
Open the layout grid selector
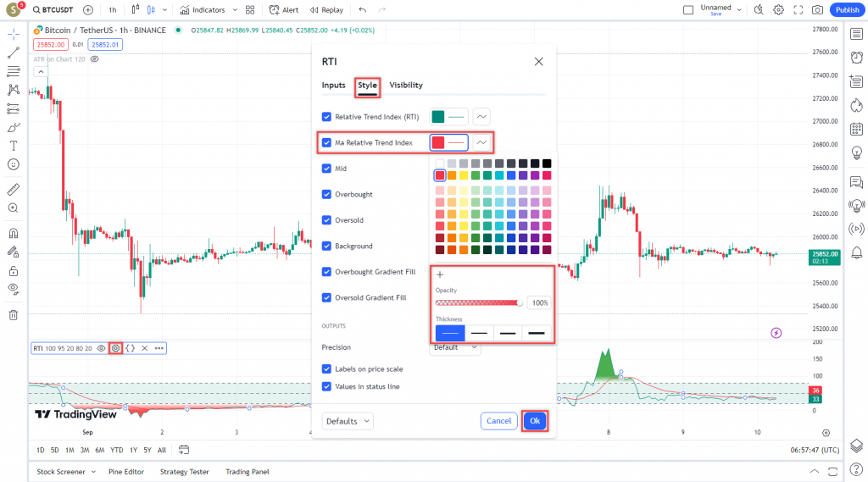[250, 10]
